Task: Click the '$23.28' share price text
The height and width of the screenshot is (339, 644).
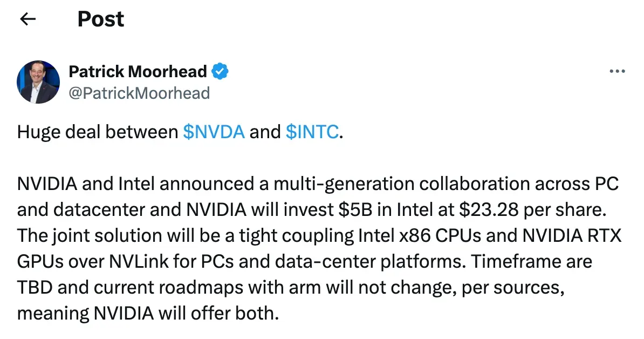Action: tap(489, 209)
